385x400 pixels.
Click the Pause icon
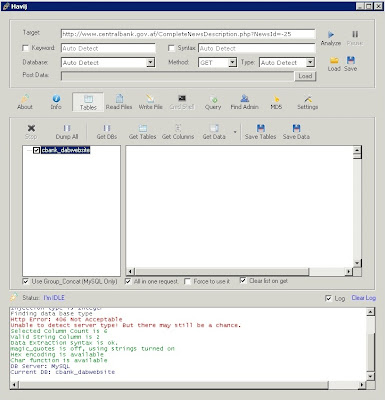click(x=355, y=34)
